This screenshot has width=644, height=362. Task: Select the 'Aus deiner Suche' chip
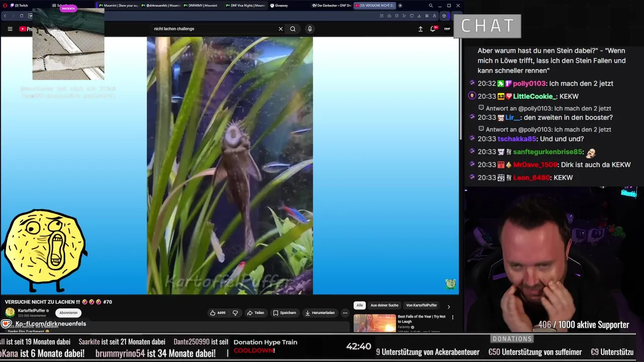coord(384,305)
